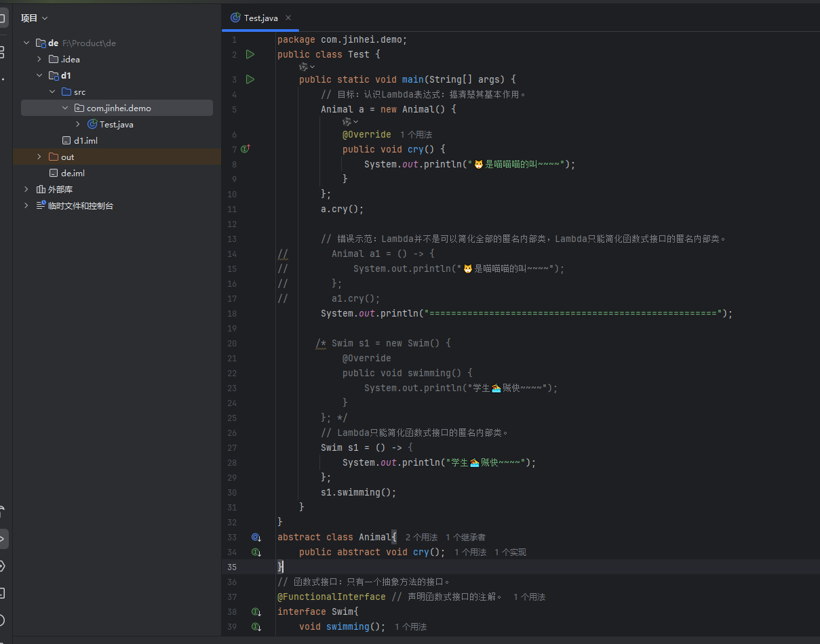Click the '1 个用法' hint beside @Override
This screenshot has height=644, width=820.
[416, 134]
